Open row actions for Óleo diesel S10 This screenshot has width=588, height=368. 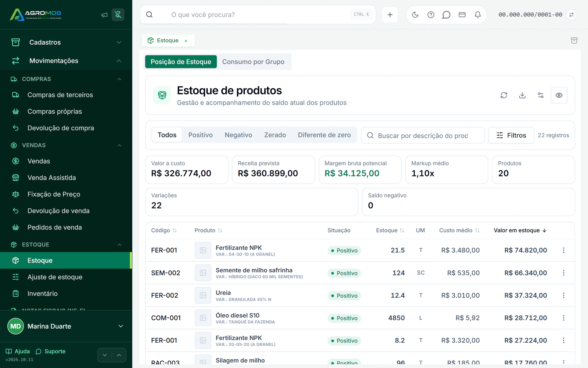pos(563,318)
